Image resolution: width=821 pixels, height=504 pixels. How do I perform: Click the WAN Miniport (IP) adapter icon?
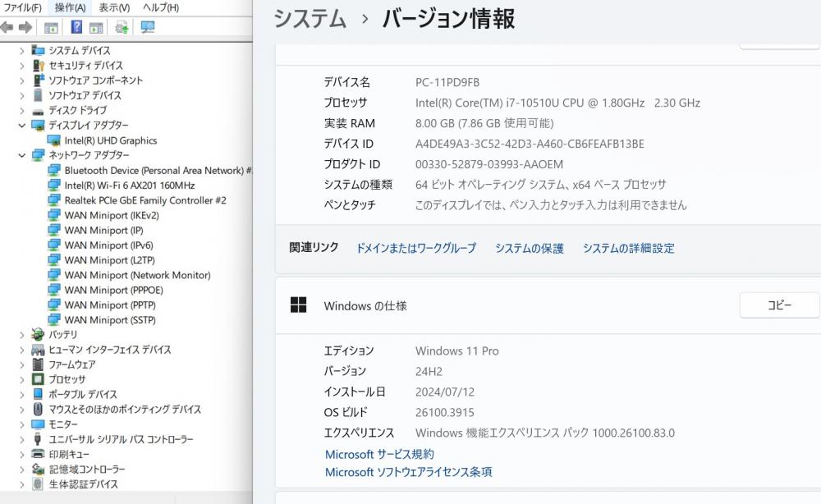53,230
